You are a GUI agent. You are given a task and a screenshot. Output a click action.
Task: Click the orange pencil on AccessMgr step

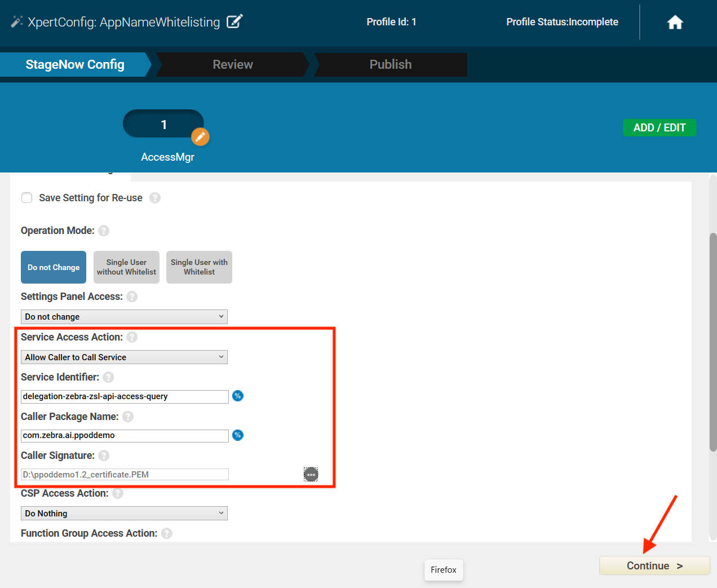tap(200, 136)
